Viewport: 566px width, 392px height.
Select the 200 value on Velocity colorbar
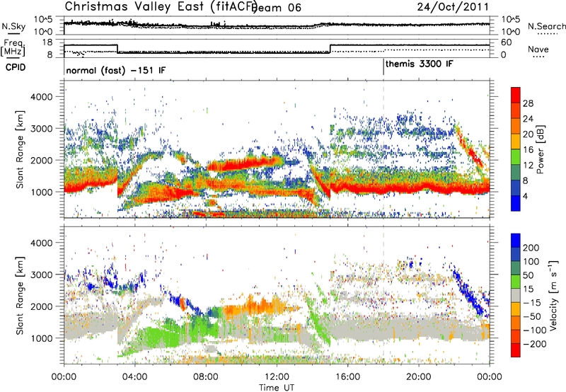[x=531, y=248]
